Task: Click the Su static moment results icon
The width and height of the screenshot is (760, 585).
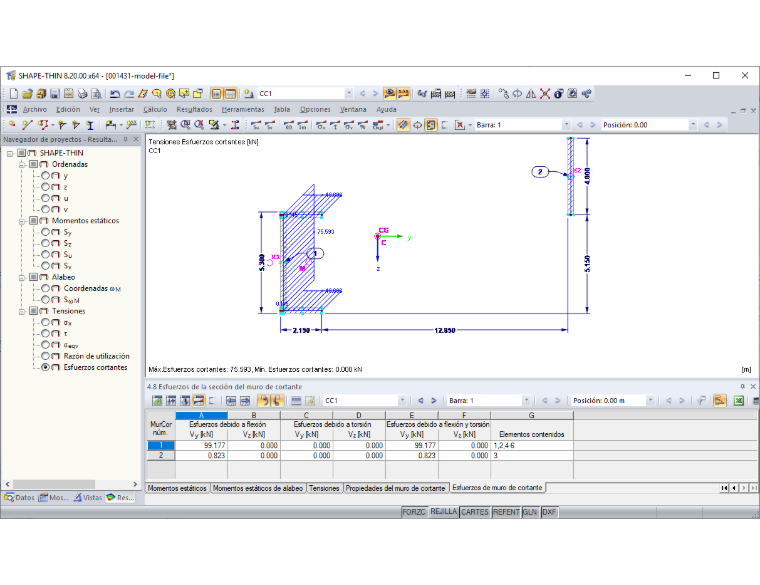Action: [x=256, y=125]
